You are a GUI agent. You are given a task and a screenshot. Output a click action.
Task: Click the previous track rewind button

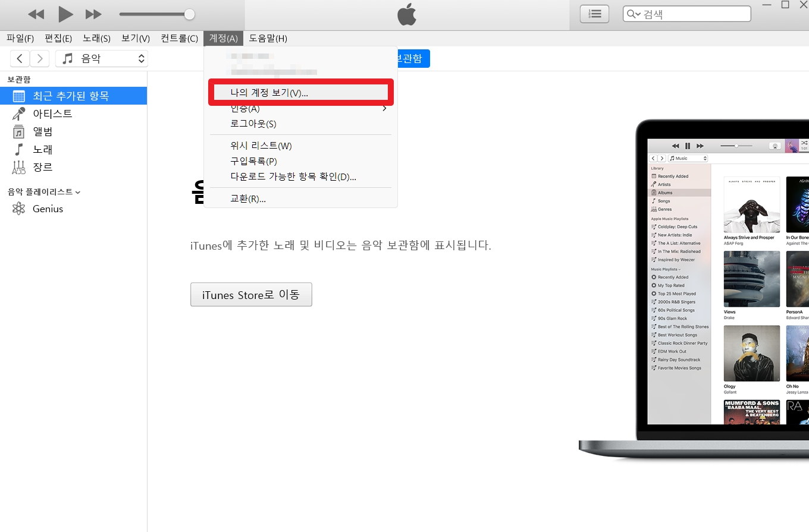click(x=36, y=14)
